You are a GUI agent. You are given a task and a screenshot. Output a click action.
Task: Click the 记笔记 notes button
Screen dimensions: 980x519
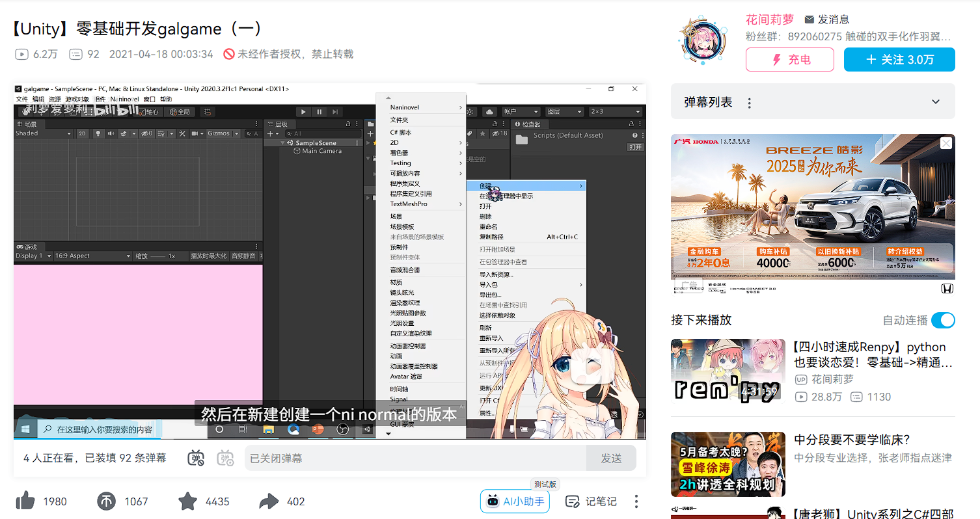pos(591,501)
